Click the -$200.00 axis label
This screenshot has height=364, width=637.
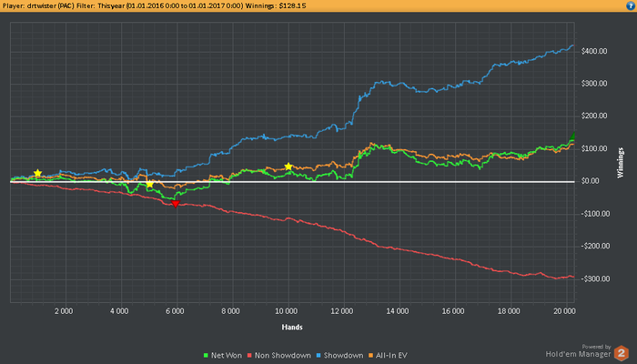pyautogui.click(x=595, y=247)
